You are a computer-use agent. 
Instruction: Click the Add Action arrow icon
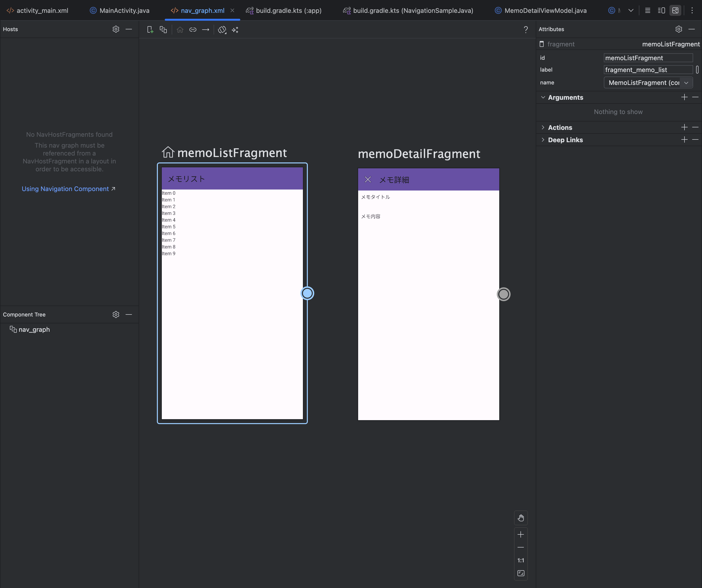205,30
